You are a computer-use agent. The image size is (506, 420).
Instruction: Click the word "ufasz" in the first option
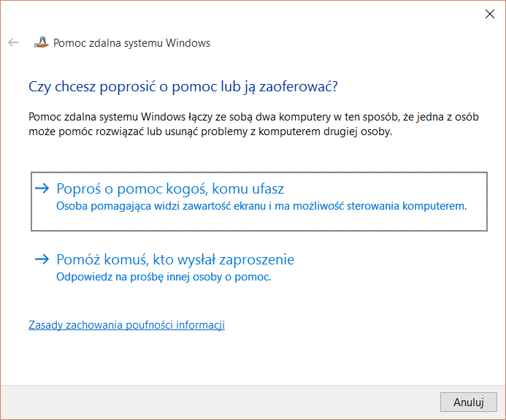coord(267,189)
